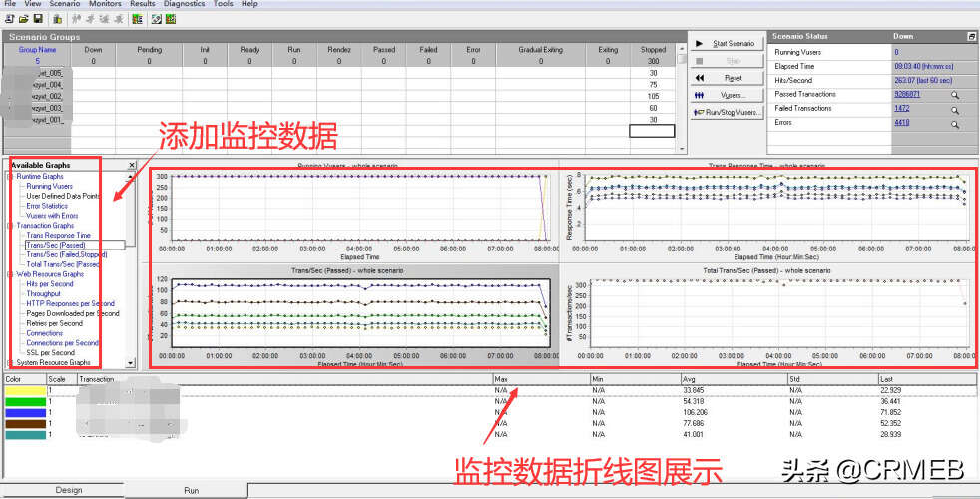
Task: Open the View menu
Action: [33, 4]
